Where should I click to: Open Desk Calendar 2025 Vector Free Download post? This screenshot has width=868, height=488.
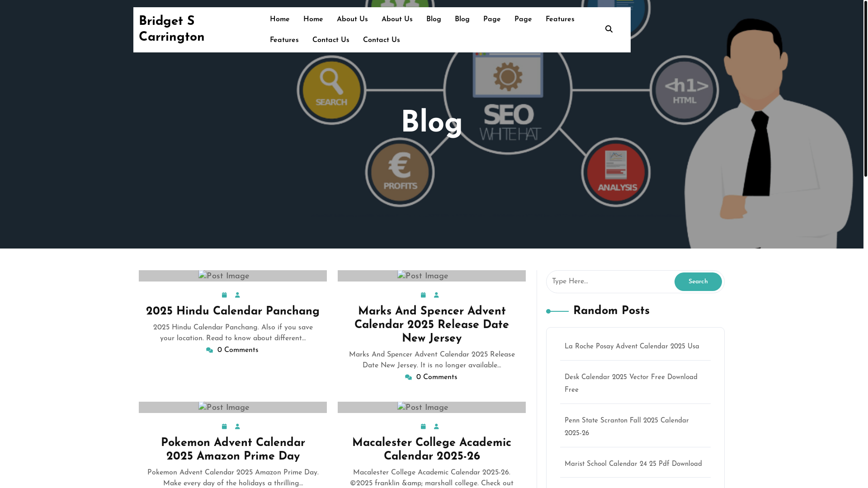(x=631, y=384)
